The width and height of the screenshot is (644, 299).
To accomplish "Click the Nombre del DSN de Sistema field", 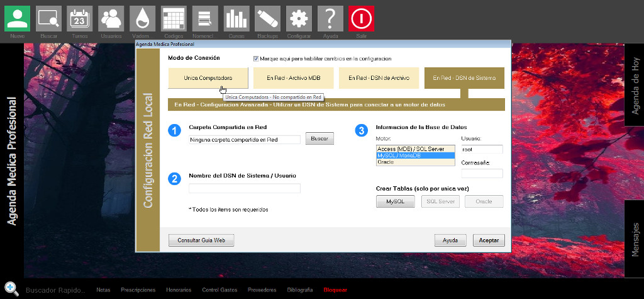I will pyautogui.click(x=245, y=188).
